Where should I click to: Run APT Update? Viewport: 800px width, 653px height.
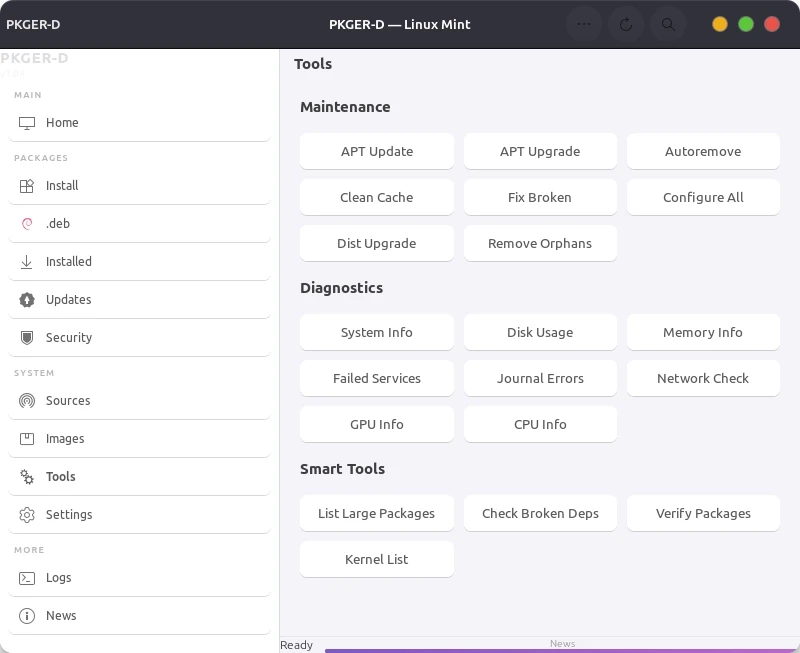pyautogui.click(x=377, y=152)
